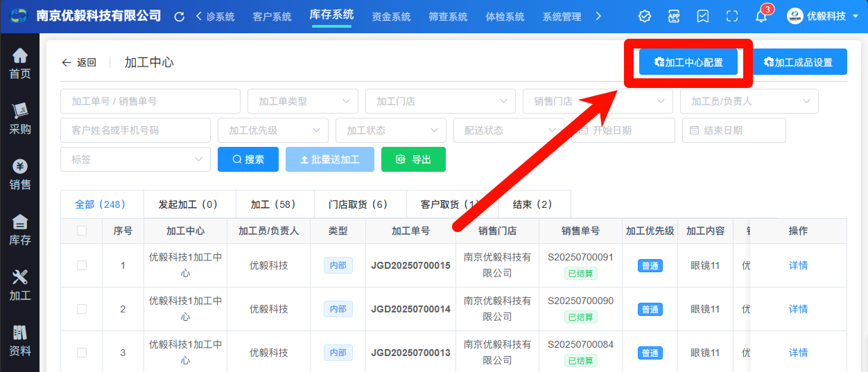Switch to the 门店取货 (6) tab

tap(360, 204)
